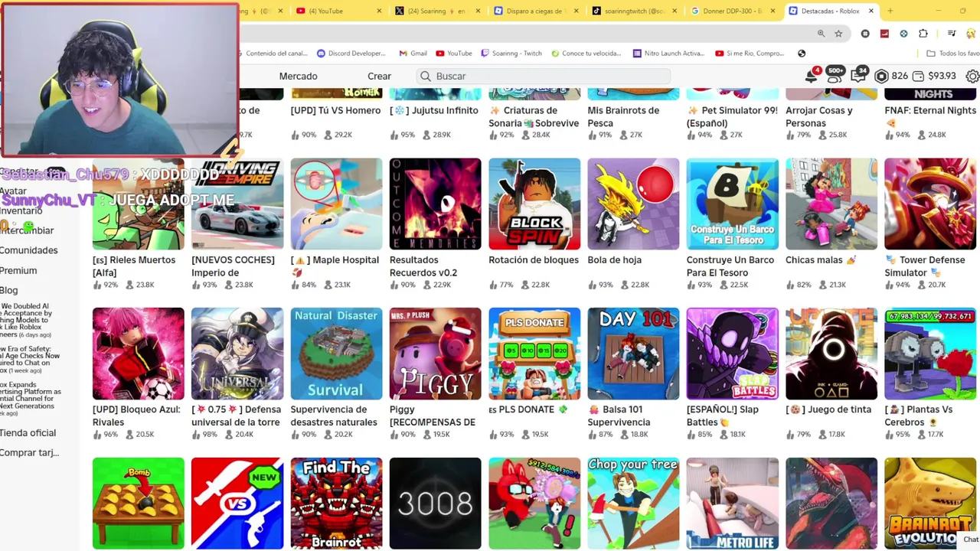Open the Roblox notifications bell

812,76
